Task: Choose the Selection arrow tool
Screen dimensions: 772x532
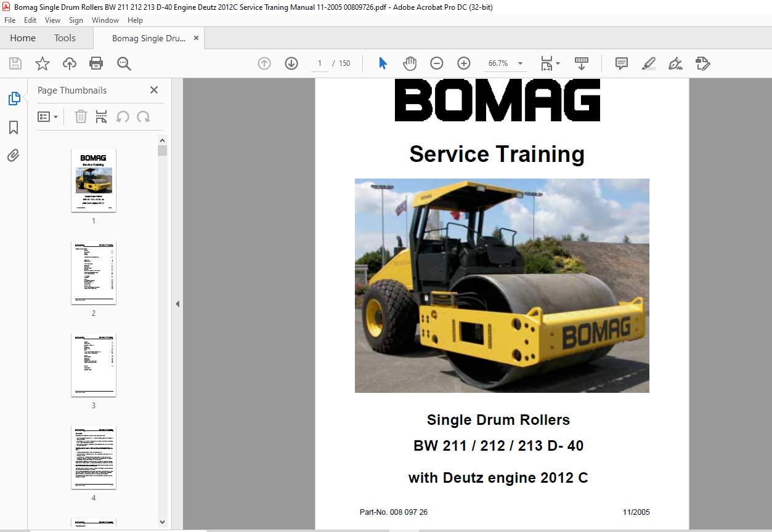Action: click(383, 63)
